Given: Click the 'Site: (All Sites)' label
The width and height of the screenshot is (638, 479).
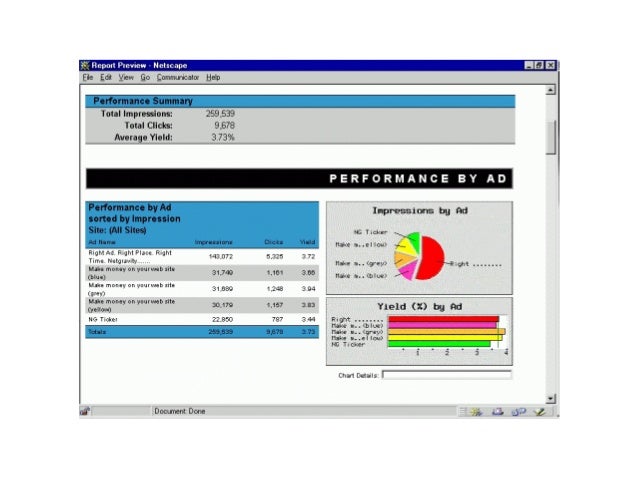Looking at the screenshot, I should coord(117,230).
